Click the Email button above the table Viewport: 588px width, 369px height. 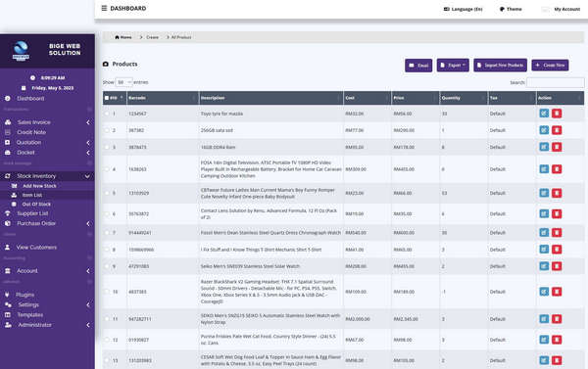(418, 66)
